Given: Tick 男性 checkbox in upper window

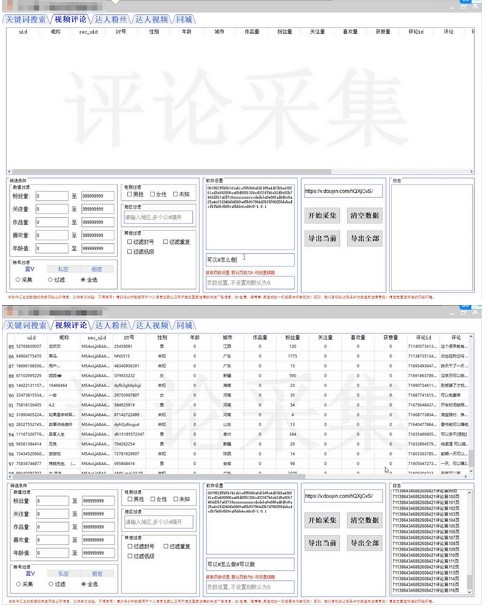Looking at the screenshot, I should 130,194.
